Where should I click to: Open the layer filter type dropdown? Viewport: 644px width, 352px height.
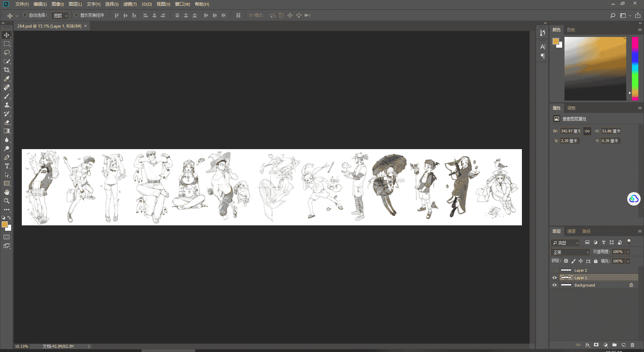coord(566,243)
